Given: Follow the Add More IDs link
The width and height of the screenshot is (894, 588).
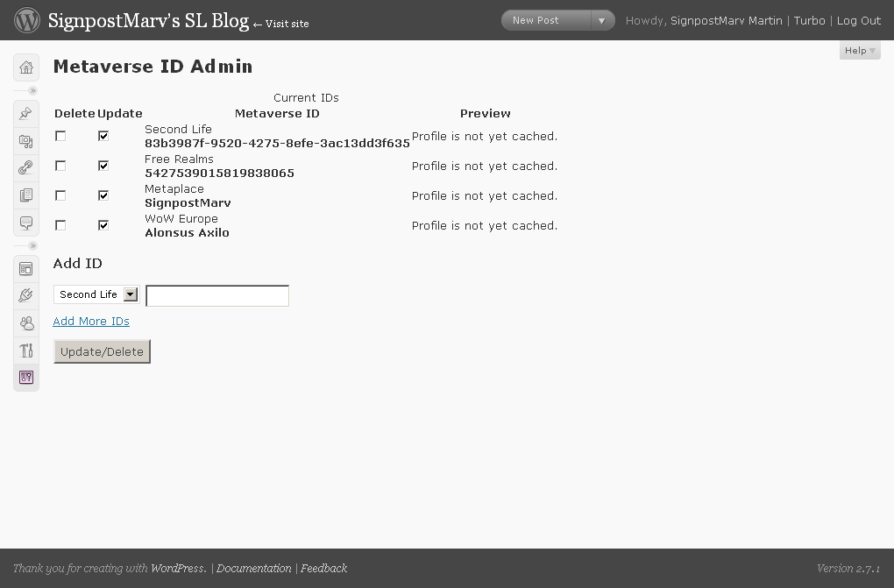Looking at the screenshot, I should coord(91,321).
